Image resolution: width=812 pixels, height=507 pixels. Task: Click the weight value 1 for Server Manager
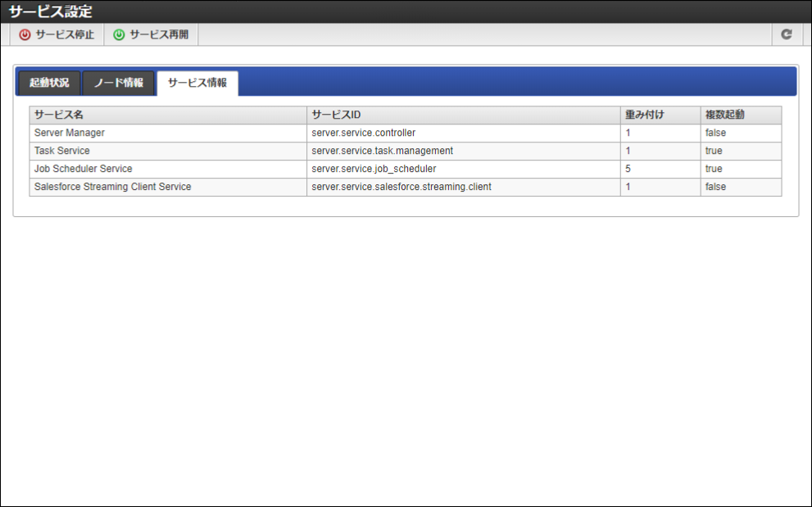(628, 133)
